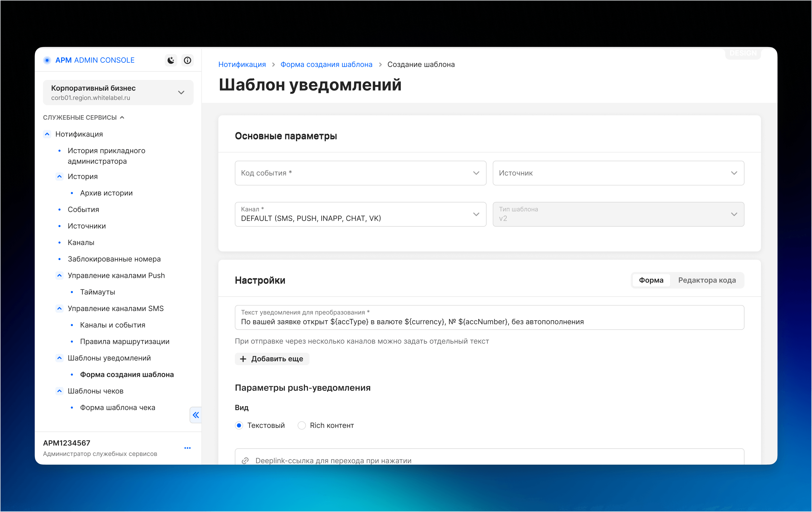
Task: Click Нотификация breadcrumb link
Action: pos(242,64)
